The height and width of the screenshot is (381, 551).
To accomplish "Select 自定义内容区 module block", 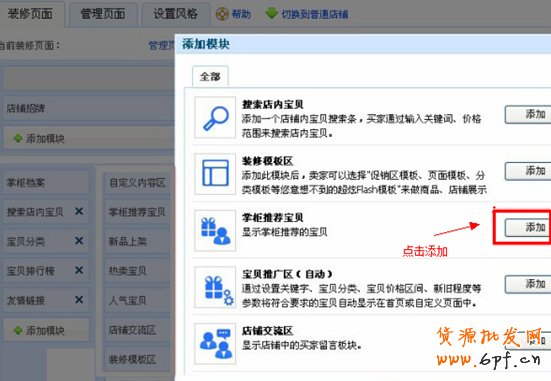I will [137, 183].
